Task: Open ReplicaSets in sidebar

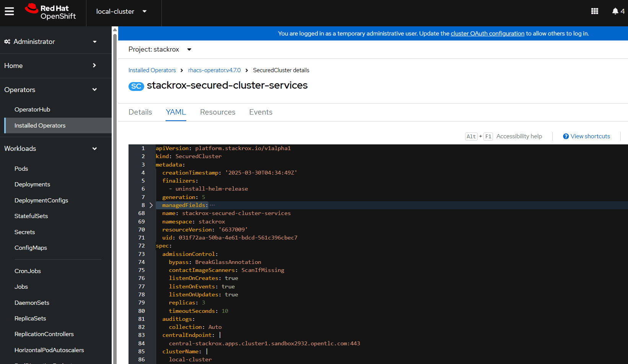Action: 30,319
